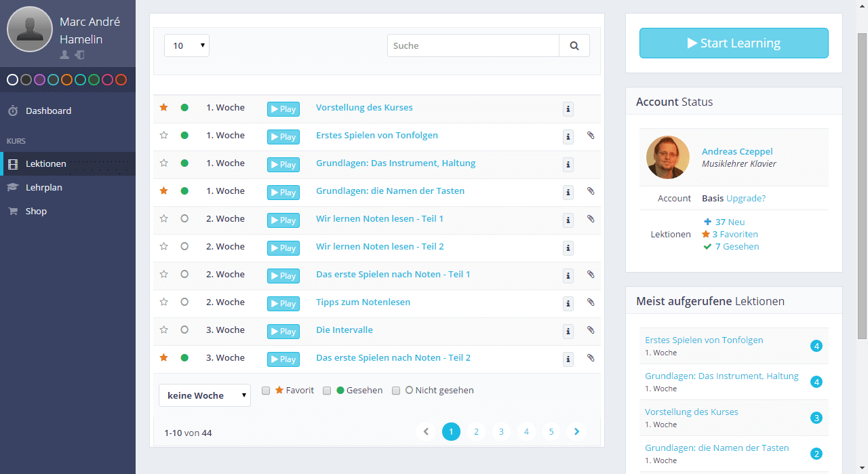Click the search magnifier button

click(x=574, y=46)
